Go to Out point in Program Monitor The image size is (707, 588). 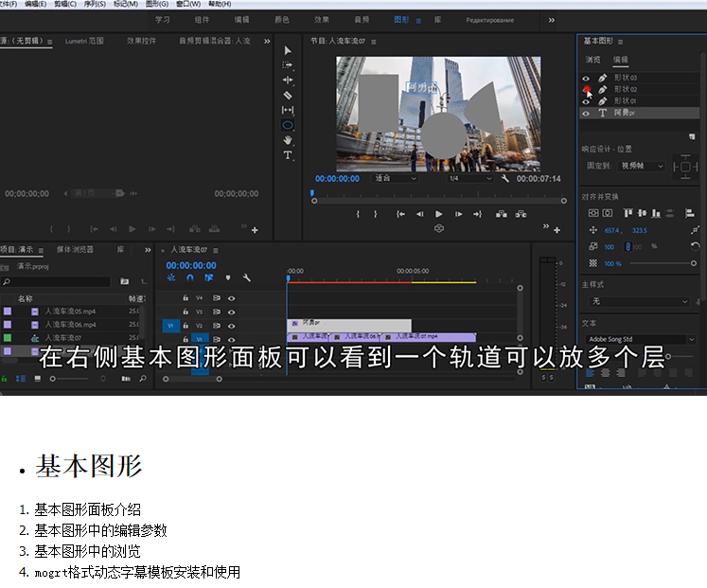tap(478, 214)
